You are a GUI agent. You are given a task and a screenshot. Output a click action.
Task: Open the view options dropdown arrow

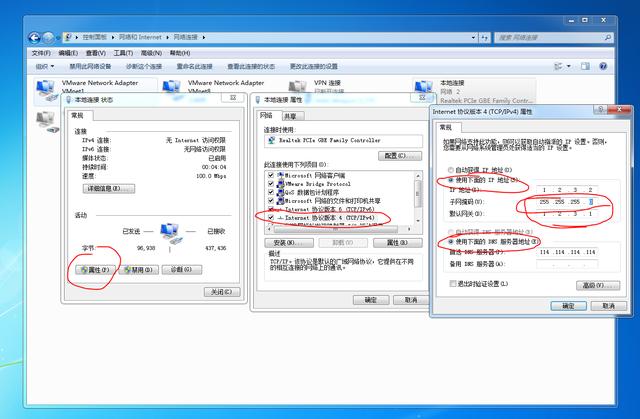point(569,66)
